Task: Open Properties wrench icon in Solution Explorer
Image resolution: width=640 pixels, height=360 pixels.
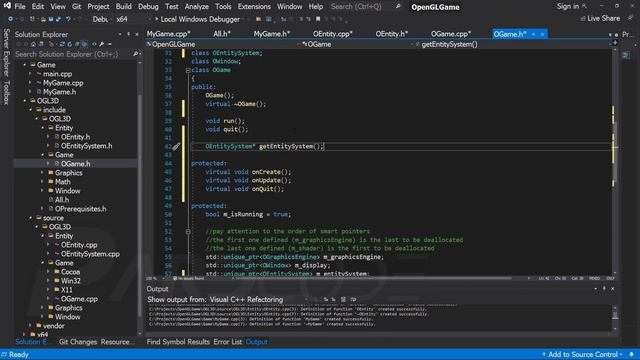Action: [101, 44]
